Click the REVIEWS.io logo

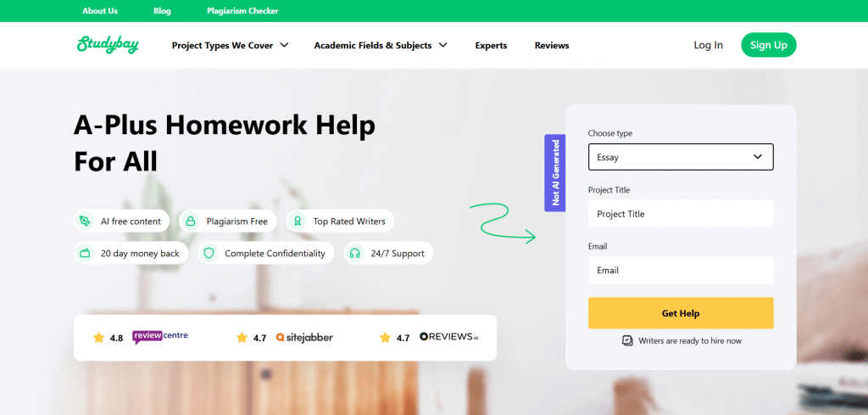click(x=449, y=336)
